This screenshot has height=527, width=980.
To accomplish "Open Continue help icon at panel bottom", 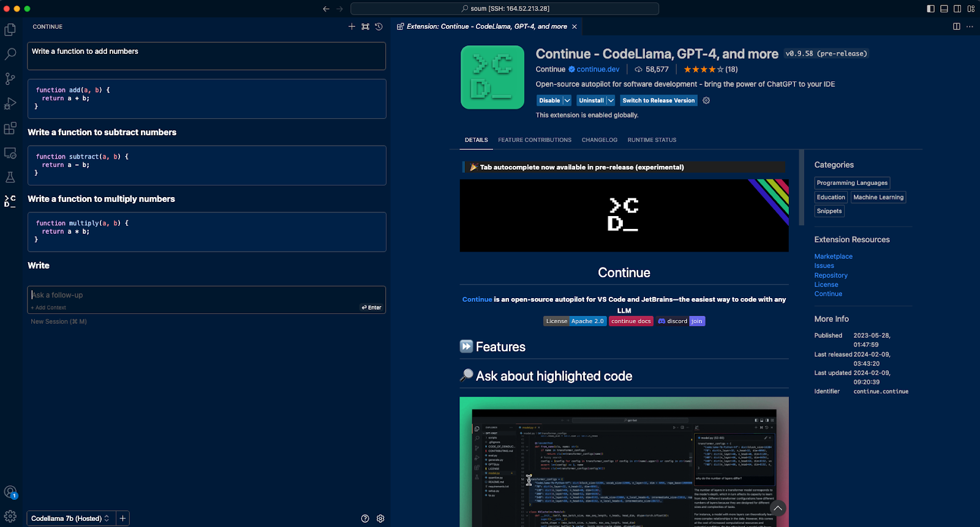I will tap(365, 518).
